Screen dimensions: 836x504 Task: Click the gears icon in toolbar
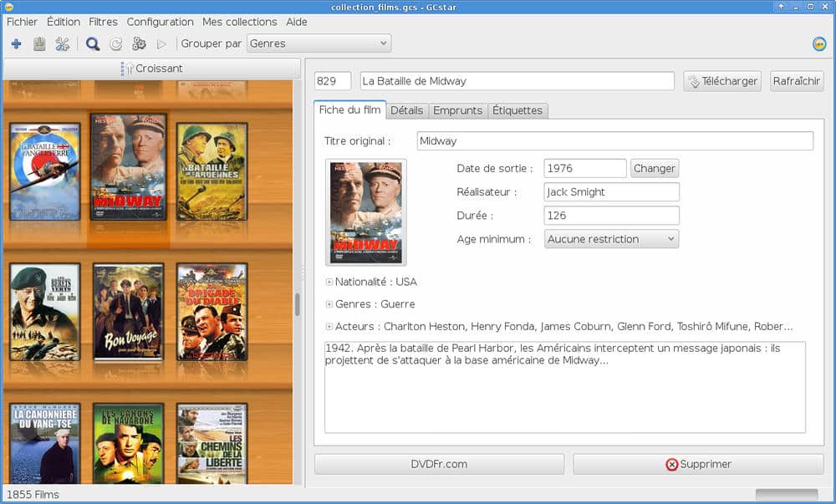coord(139,43)
